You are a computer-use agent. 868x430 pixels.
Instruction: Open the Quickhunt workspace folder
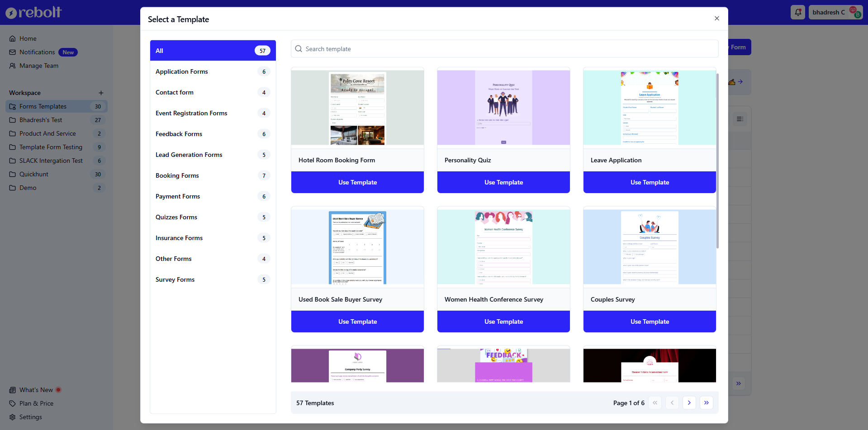point(57,175)
